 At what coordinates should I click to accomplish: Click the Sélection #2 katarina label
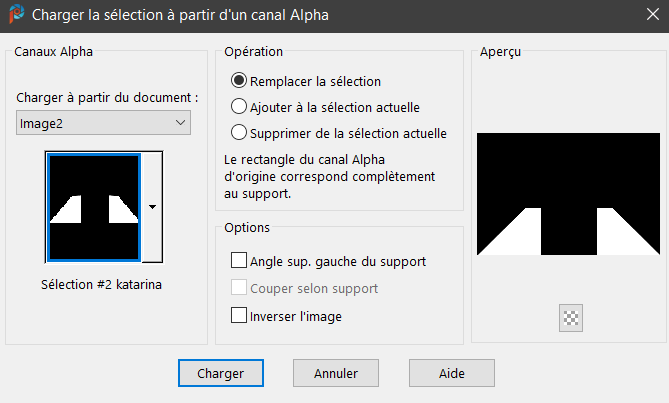[x=104, y=284]
